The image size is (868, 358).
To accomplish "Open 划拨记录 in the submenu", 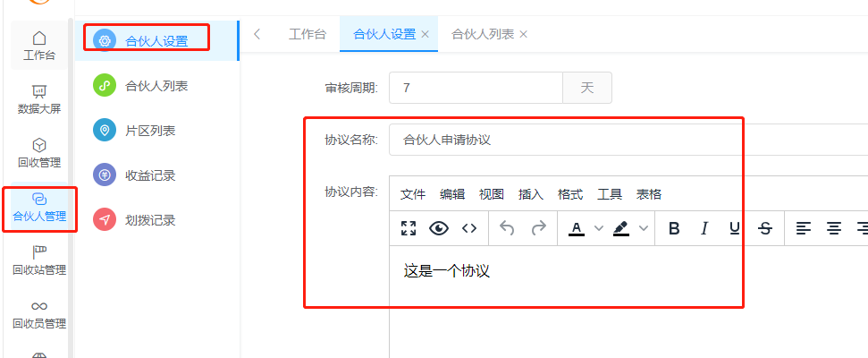I will (156, 220).
